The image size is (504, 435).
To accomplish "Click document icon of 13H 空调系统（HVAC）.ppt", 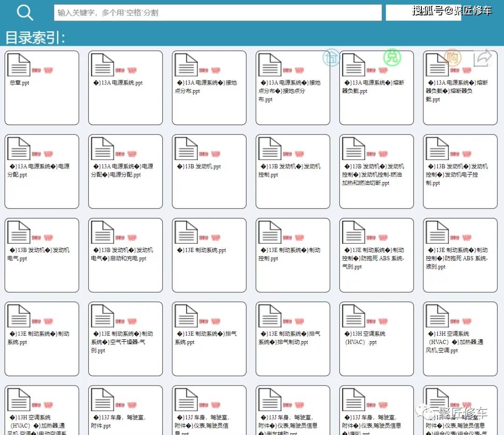I will tap(354, 316).
